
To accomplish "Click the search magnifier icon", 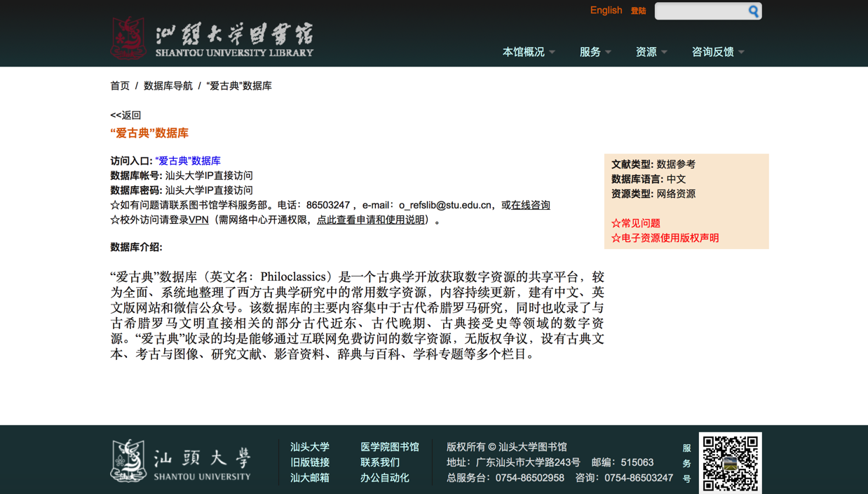I will (x=753, y=11).
